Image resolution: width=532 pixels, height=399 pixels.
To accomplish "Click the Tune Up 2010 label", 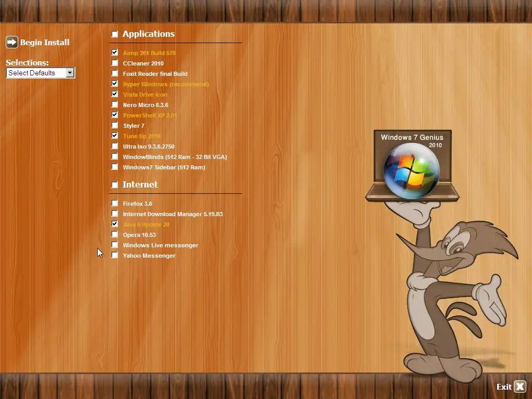I will tap(142, 136).
